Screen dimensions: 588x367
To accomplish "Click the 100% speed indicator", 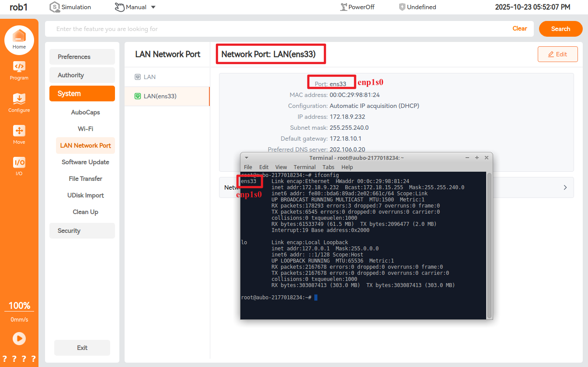I will pos(19,305).
